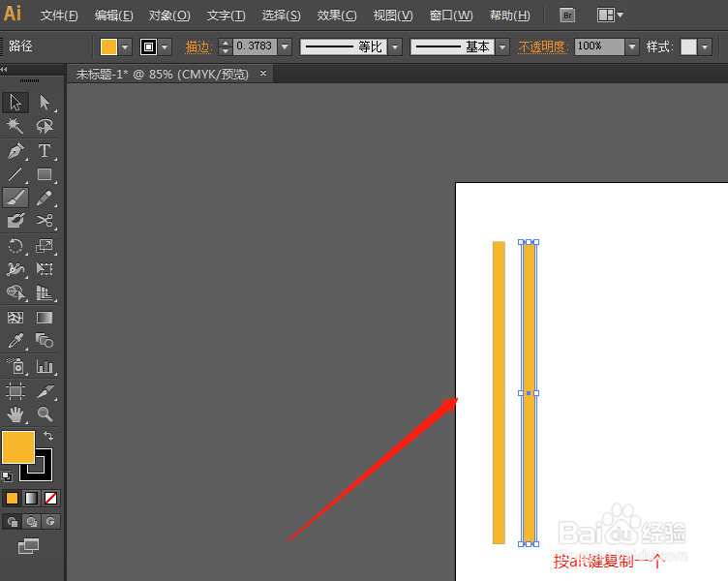This screenshot has height=581, width=728.
Task: Click the fill swatch in control bar
Action: (x=108, y=46)
